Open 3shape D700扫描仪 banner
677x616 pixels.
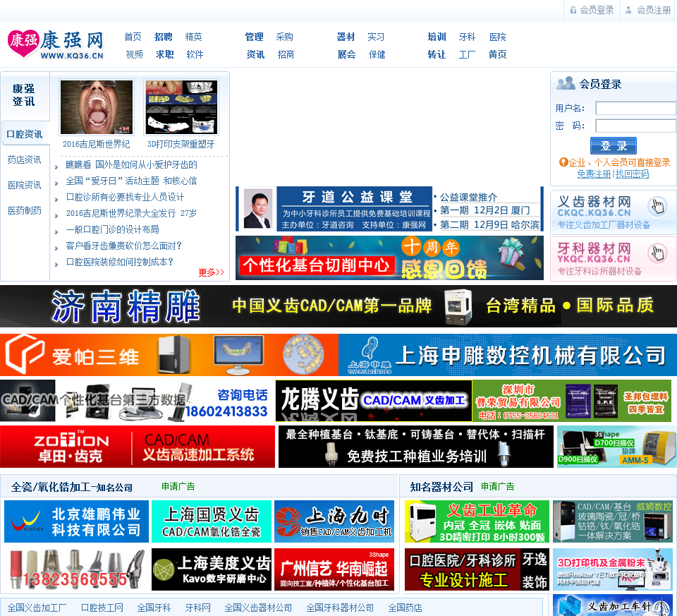coord(617,447)
